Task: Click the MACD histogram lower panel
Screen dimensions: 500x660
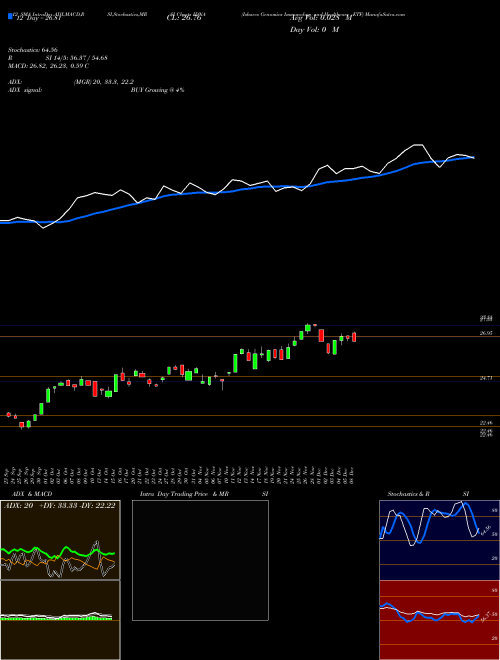Action: pos(60,620)
